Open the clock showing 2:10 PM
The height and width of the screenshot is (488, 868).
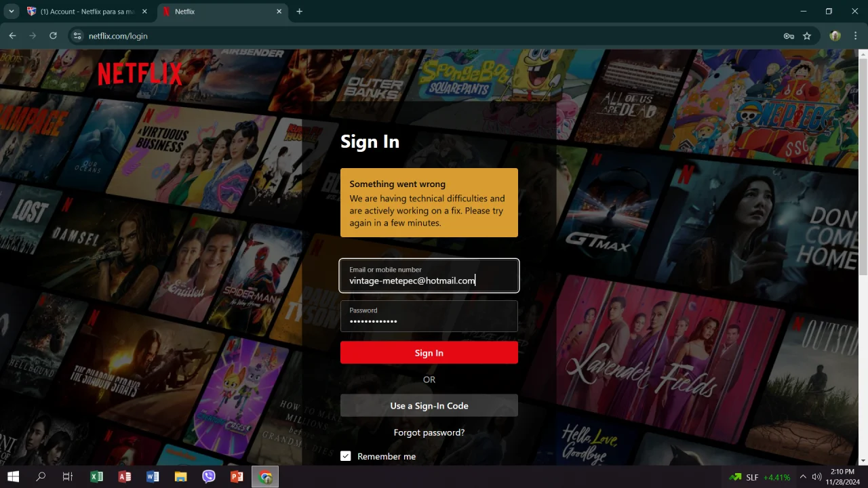842,476
